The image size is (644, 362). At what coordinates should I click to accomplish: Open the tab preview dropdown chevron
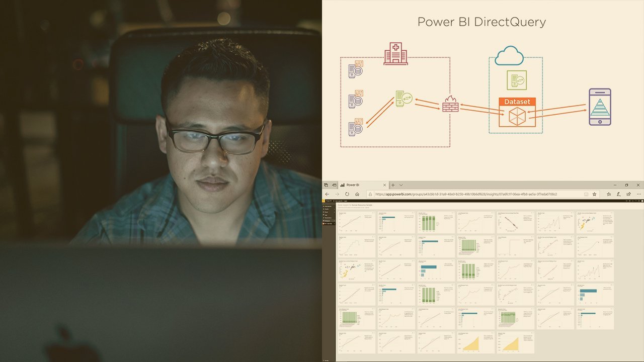400,185
